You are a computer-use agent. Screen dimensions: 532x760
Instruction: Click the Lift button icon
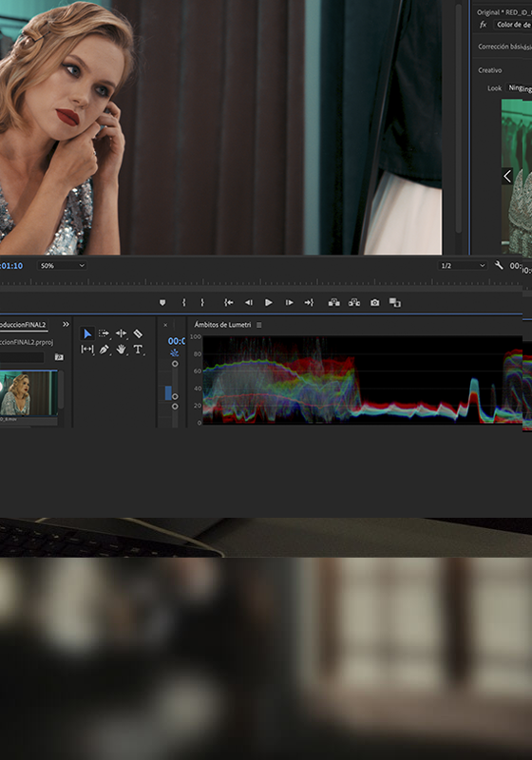[x=333, y=302]
